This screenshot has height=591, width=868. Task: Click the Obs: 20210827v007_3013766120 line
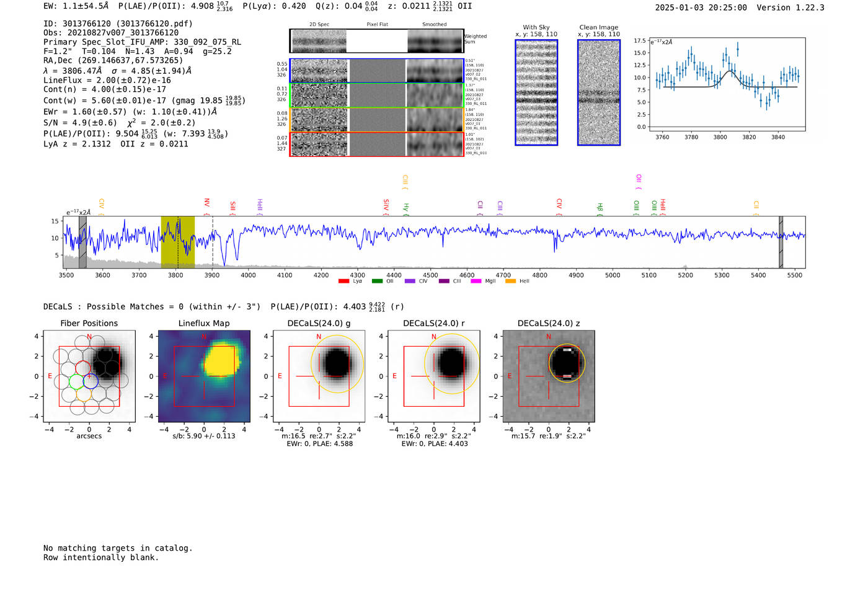tap(111, 33)
